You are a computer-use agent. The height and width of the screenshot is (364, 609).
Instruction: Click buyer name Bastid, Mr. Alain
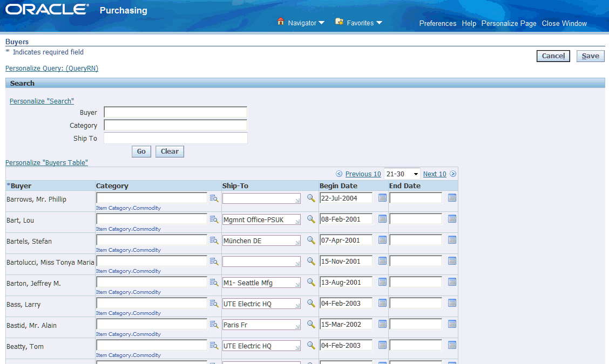tap(31, 325)
